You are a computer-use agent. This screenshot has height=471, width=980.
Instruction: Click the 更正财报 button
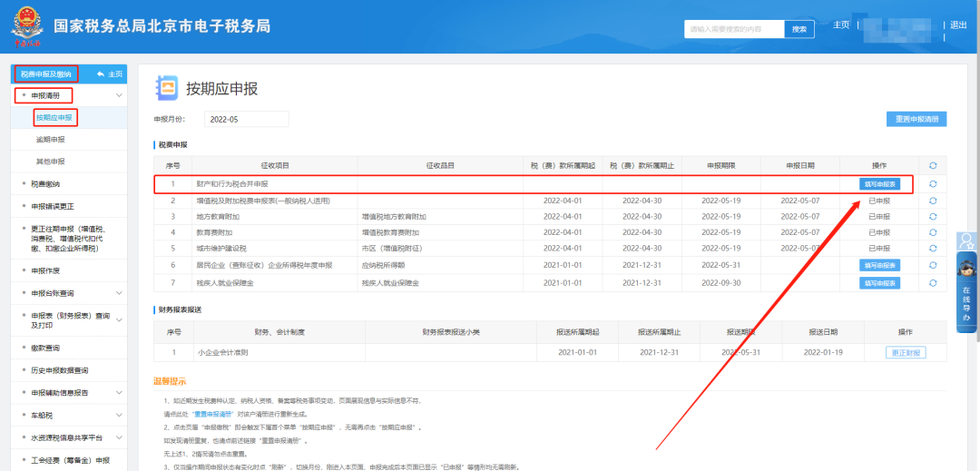(906, 353)
